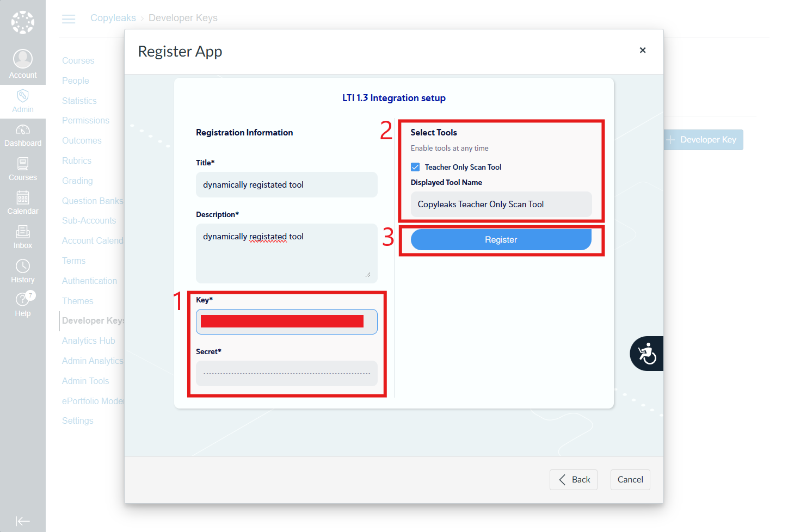788x532 pixels.
Task: Open Permissions in the admin menu
Action: [85, 120]
